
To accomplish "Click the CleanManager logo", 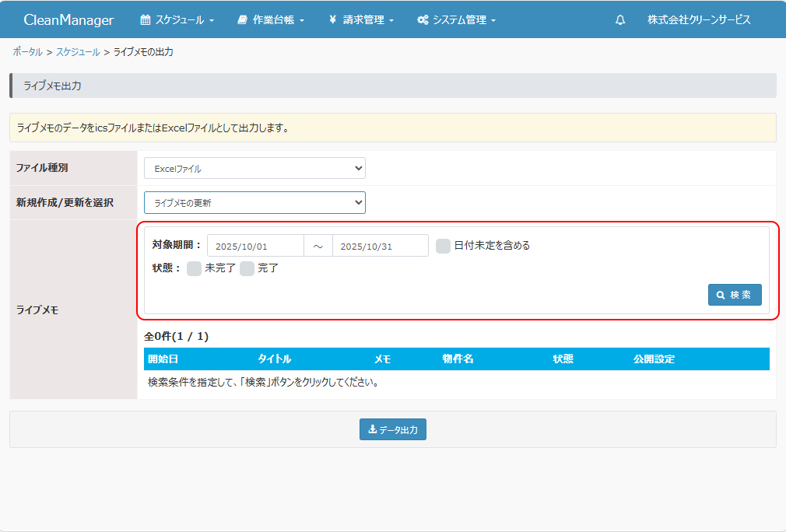I will pos(68,20).
